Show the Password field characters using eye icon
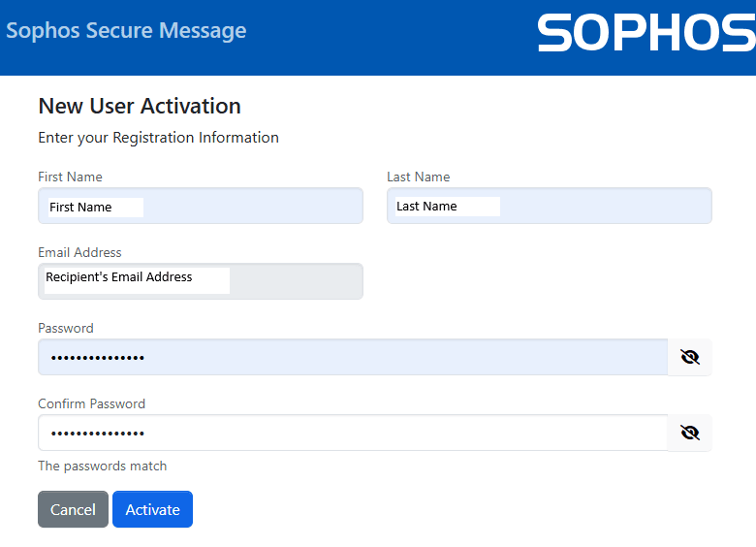Screen dimensions: 756x547 pyautogui.click(x=690, y=357)
